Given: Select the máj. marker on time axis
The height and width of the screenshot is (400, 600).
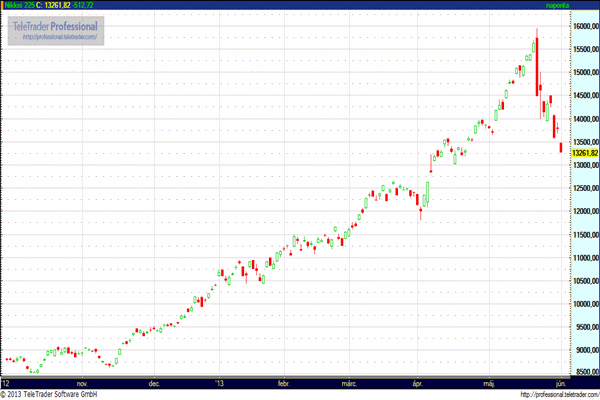Looking at the screenshot, I should [x=488, y=382].
